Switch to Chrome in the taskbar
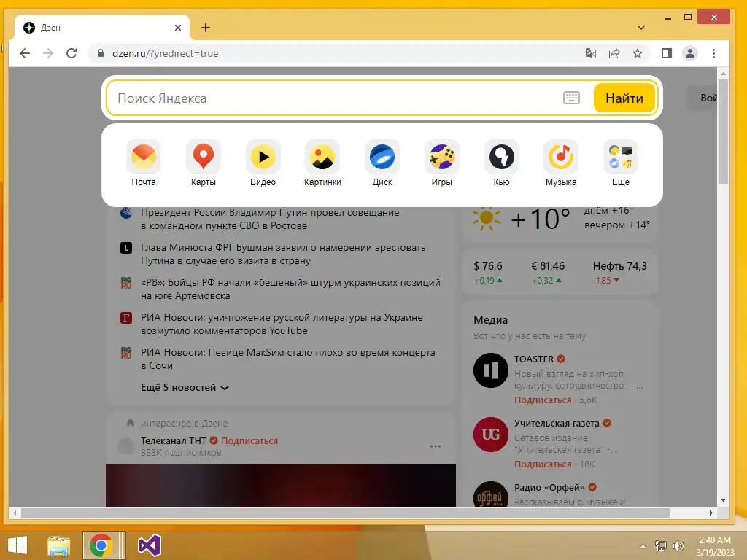Viewport: 747px width, 560px height. (x=101, y=545)
